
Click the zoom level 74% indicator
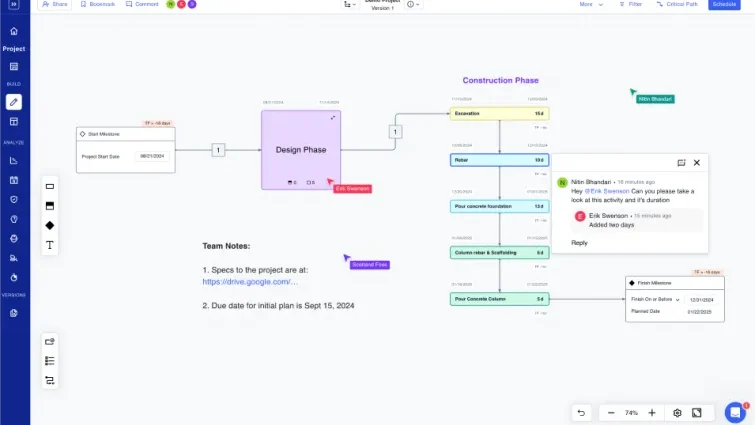pyautogui.click(x=631, y=412)
